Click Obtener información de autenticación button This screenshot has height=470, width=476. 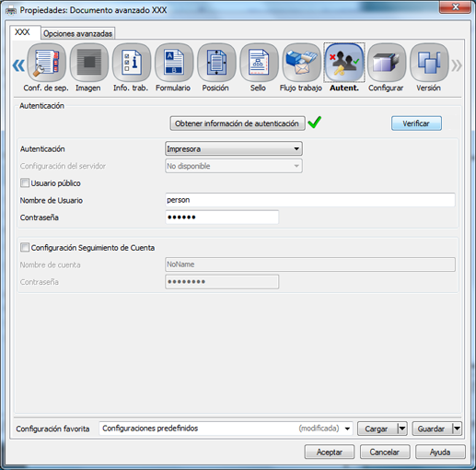pos(238,123)
